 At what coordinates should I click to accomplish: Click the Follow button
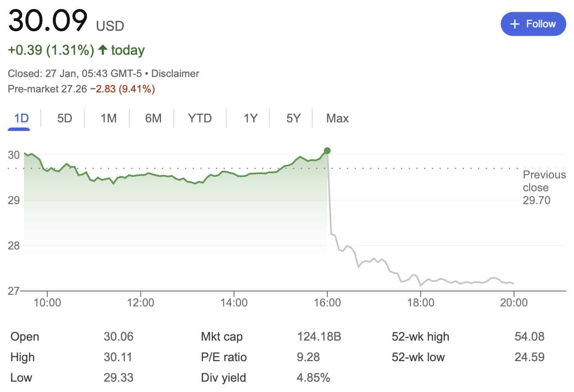pos(533,24)
